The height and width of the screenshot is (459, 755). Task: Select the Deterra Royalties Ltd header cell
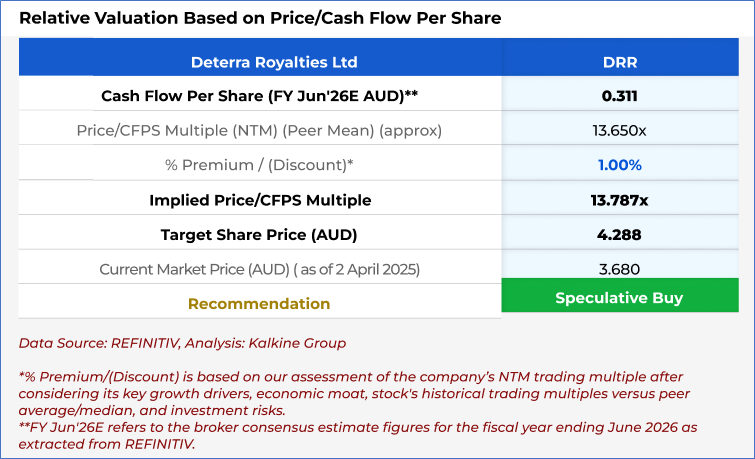point(259,62)
